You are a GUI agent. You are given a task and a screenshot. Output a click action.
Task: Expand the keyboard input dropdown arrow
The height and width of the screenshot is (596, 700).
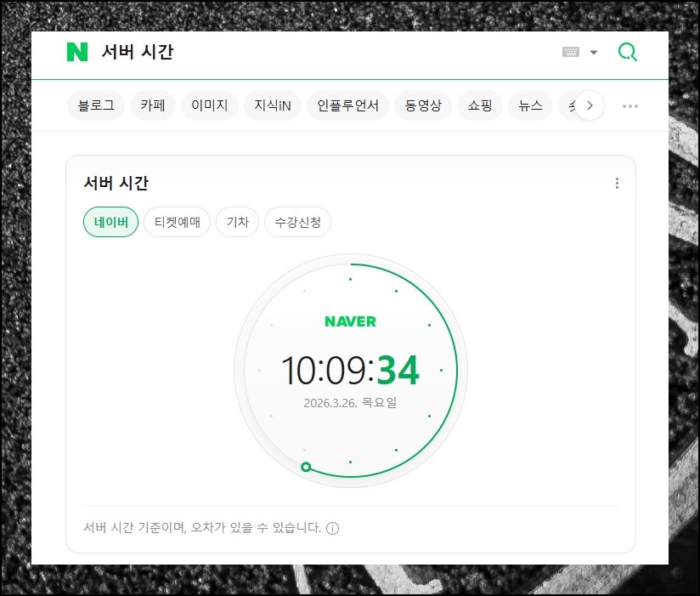tap(594, 52)
